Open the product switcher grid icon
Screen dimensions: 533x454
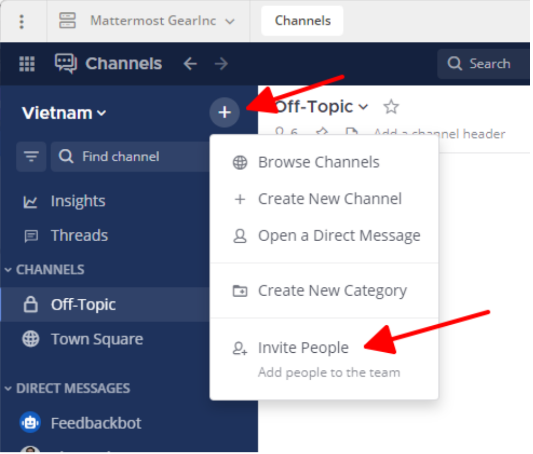click(x=27, y=64)
